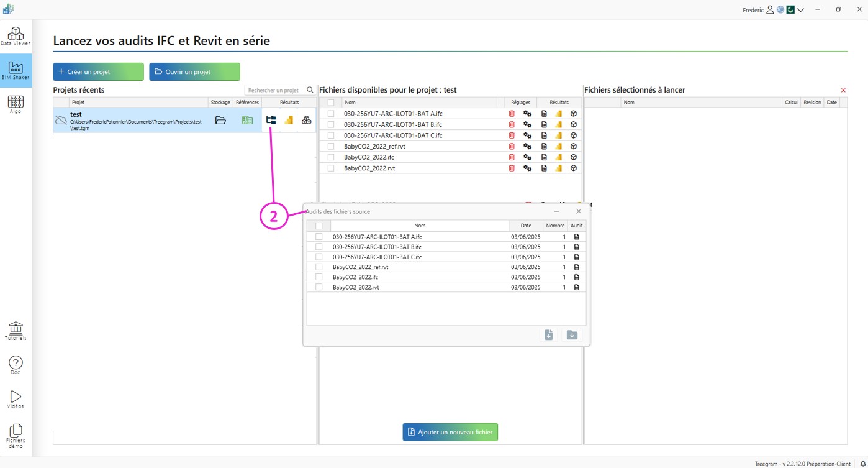Open the Tutoriels section

16,331
